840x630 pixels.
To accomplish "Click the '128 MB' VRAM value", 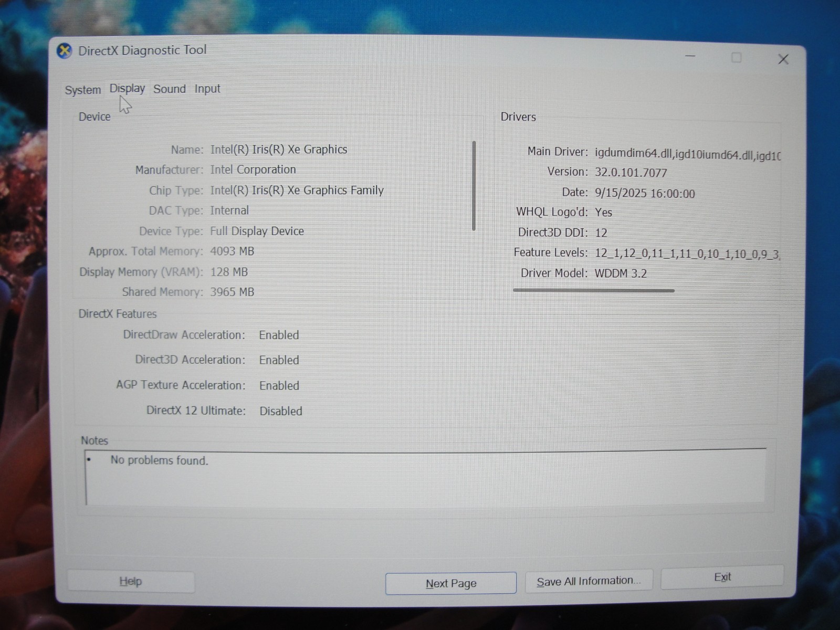I will coord(229,272).
